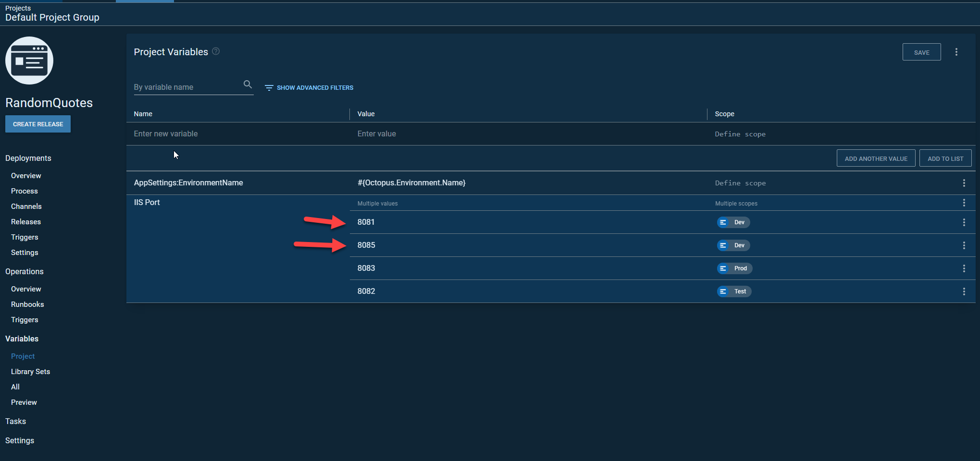
Task: Open the Releases page from the sidebar
Action: pyautogui.click(x=25, y=221)
